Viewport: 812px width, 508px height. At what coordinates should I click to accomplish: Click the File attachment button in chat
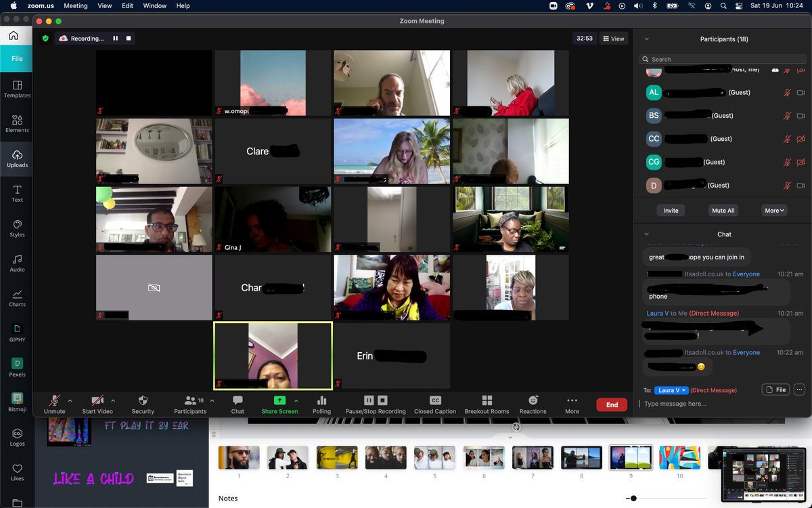pos(776,389)
